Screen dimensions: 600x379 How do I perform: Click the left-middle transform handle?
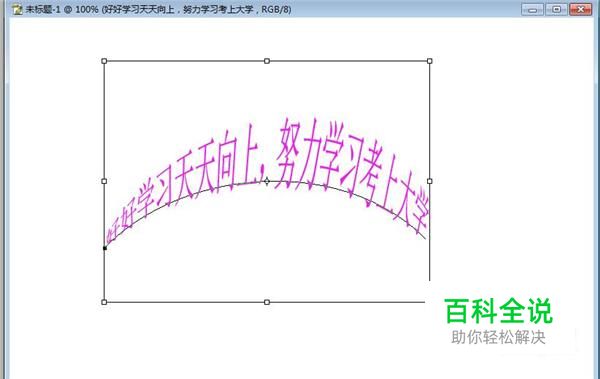coord(104,181)
